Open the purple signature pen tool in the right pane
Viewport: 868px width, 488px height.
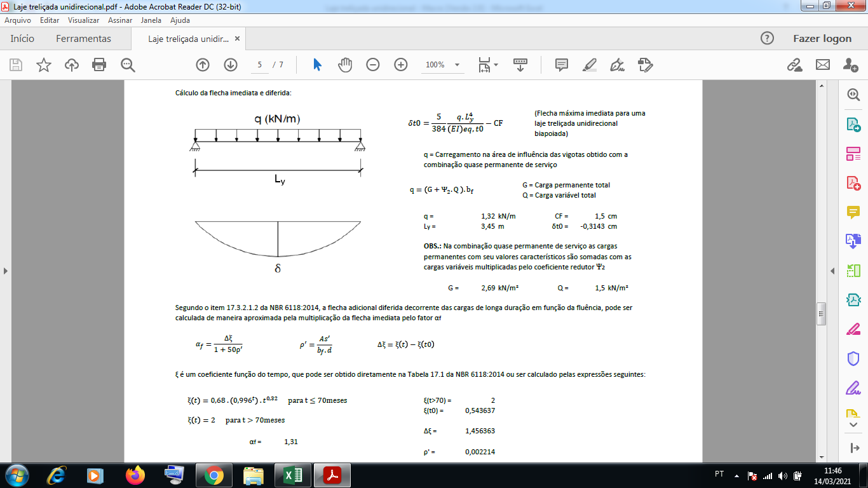point(853,388)
